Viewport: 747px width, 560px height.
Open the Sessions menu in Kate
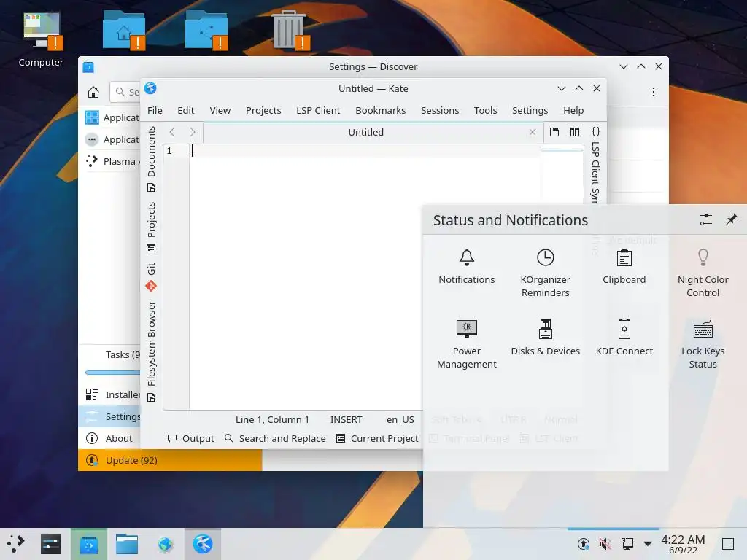(440, 111)
